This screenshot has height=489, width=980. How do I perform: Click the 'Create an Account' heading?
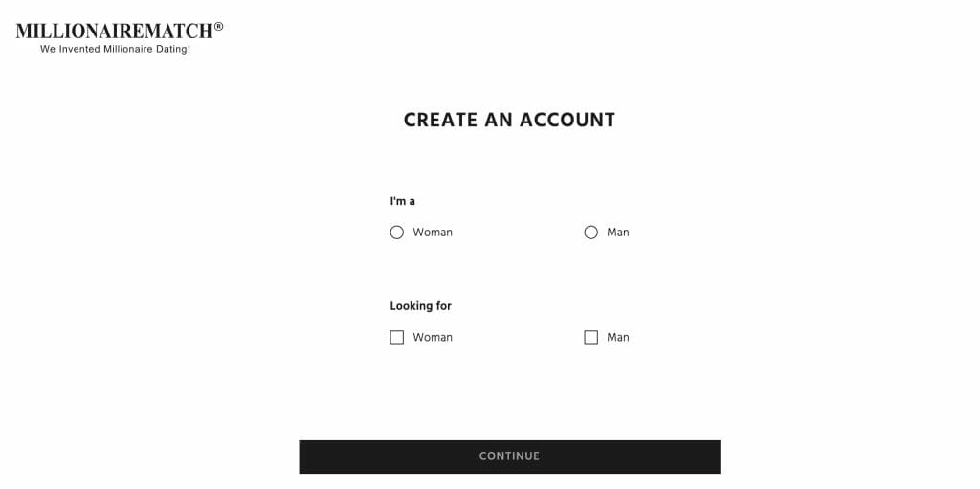tap(509, 120)
